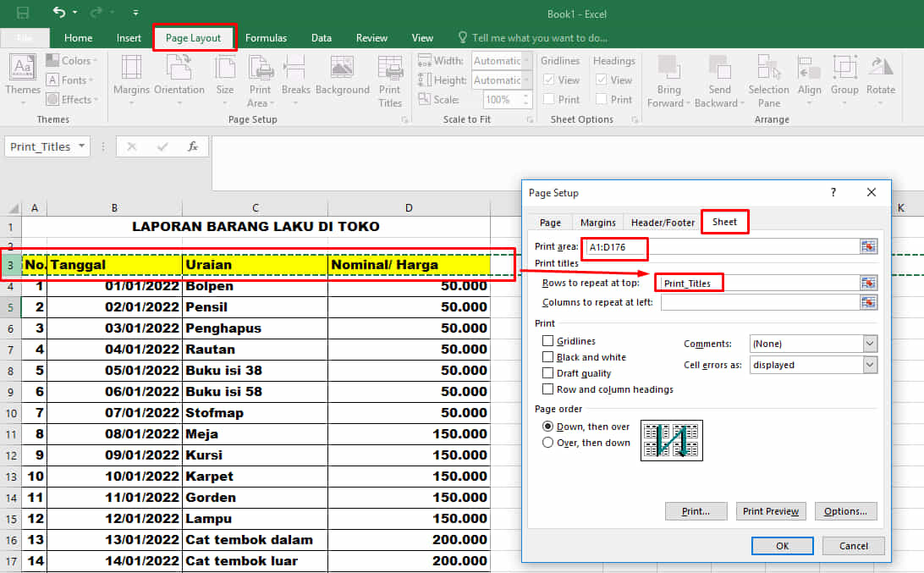
Task: Open the Formulas ribbon tab
Action: [266, 38]
